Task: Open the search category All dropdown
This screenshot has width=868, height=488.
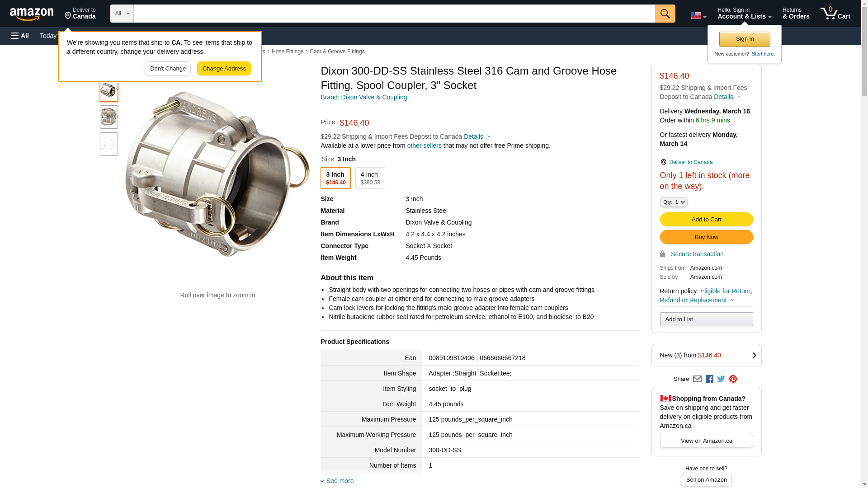Action: click(x=122, y=14)
